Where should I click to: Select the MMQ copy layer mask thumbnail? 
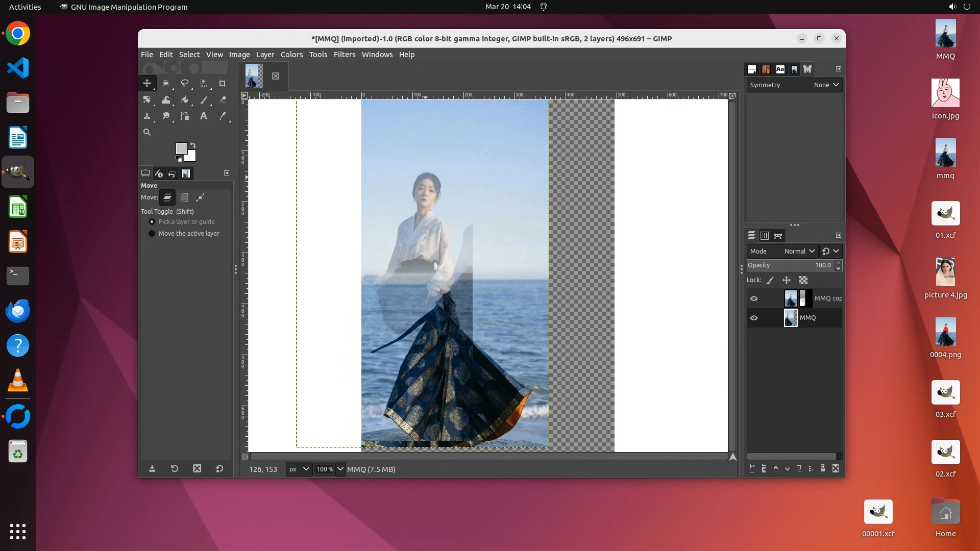tap(805, 298)
